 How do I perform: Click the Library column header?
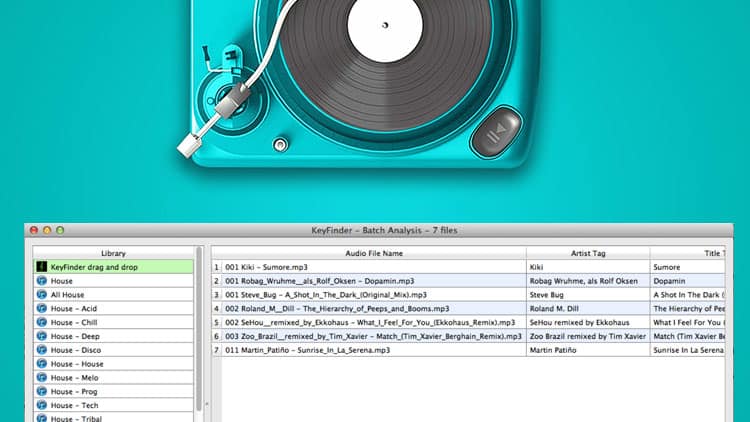pyautogui.click(x=113, y=253)
